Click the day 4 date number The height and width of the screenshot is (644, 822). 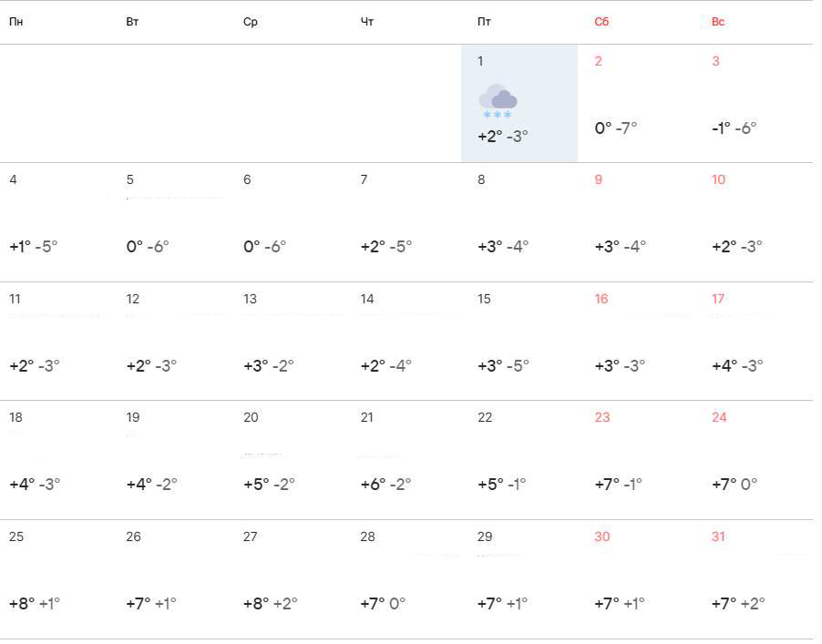point(13,179)
